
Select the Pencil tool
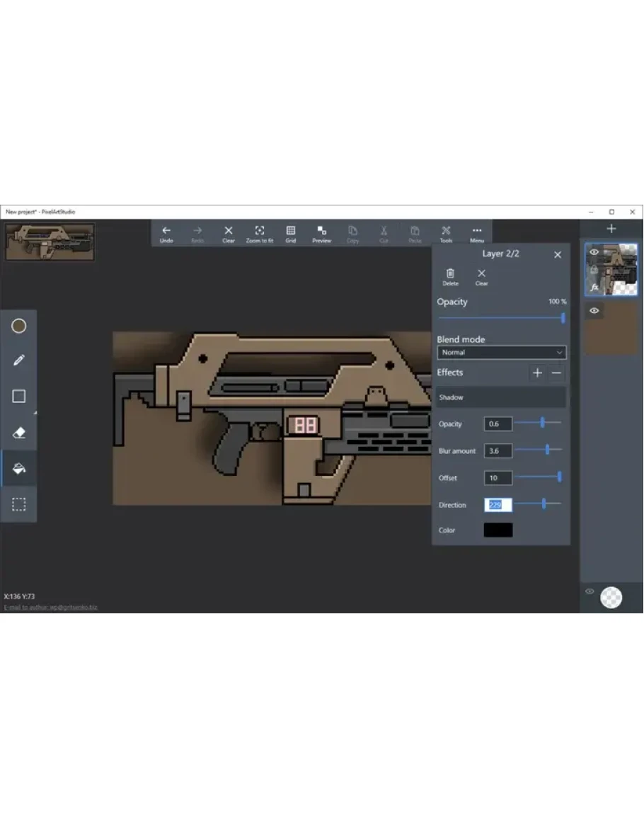tap(19, 360)
